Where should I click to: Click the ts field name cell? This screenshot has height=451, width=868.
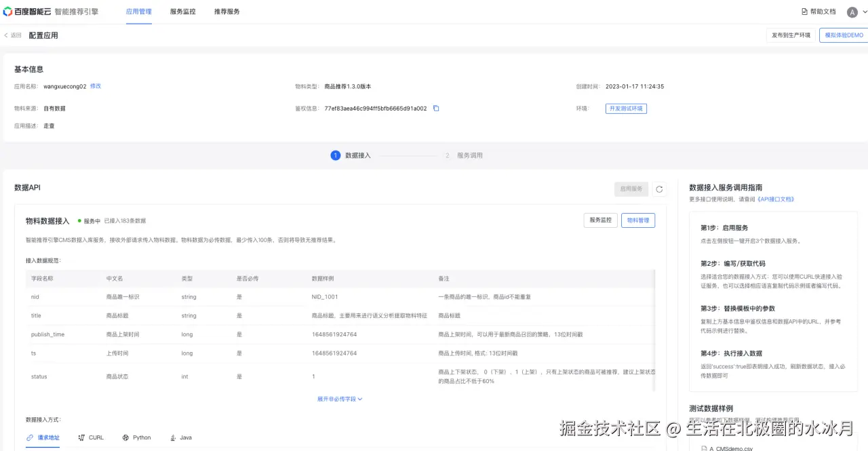pyautogui.click(x=34, y=353)
